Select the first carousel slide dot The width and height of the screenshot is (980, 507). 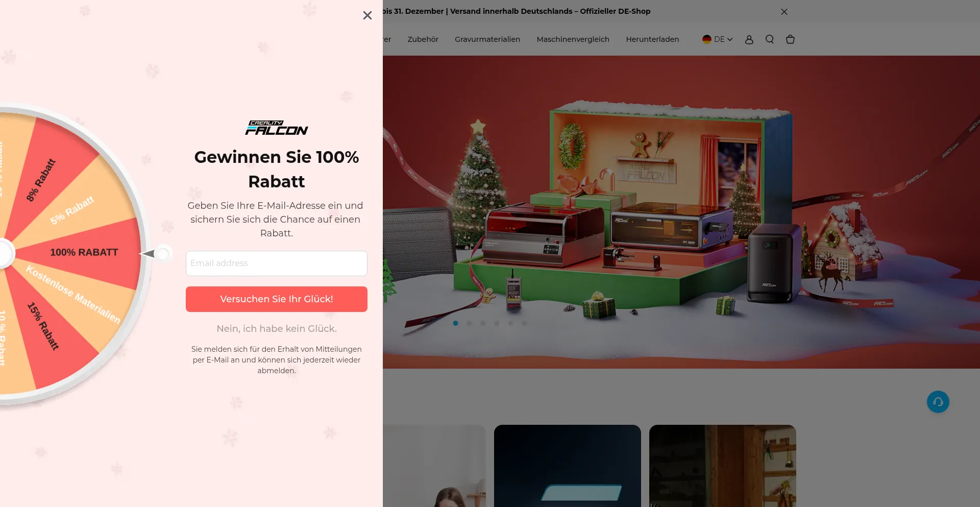click(x=455, y=323)
